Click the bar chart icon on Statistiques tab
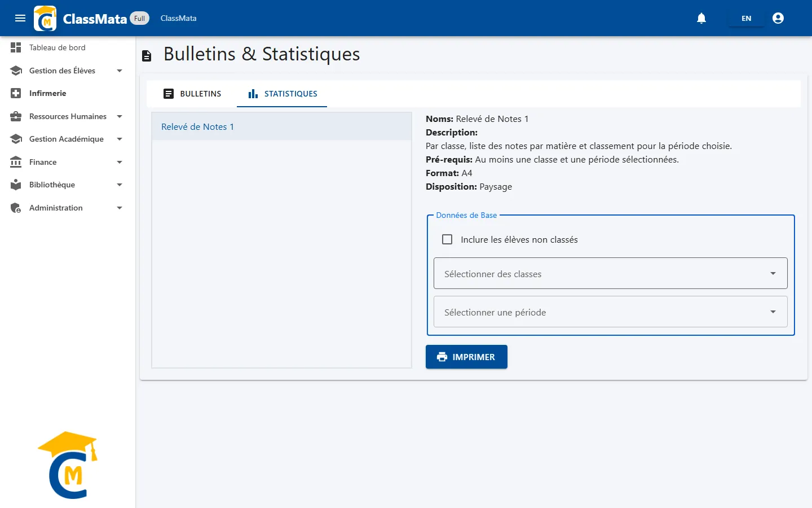Viewport: 812px width, 508px height. [x=253, y=94]
